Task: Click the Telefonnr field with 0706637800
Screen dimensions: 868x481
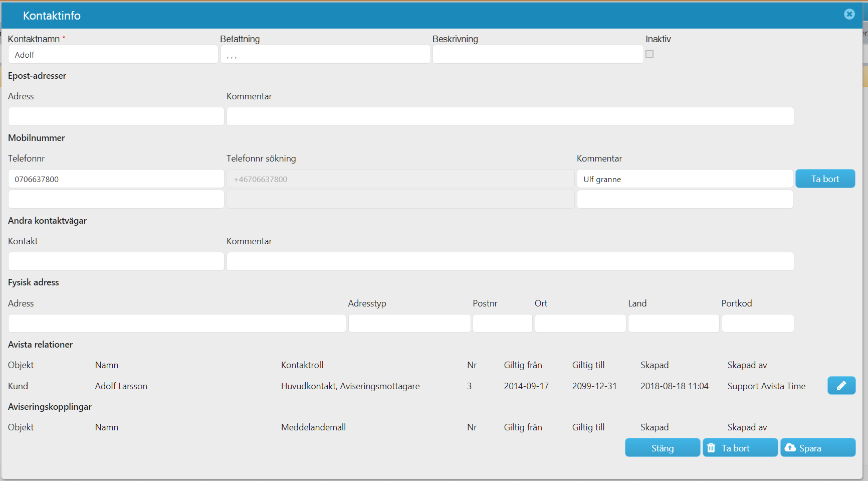Action: [116, 179]
